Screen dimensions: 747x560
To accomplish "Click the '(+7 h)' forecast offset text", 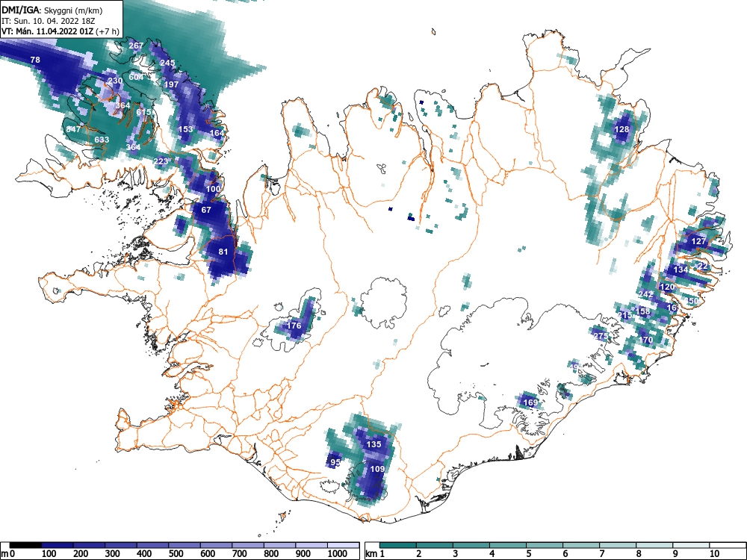I will click(x=108, y=32).
